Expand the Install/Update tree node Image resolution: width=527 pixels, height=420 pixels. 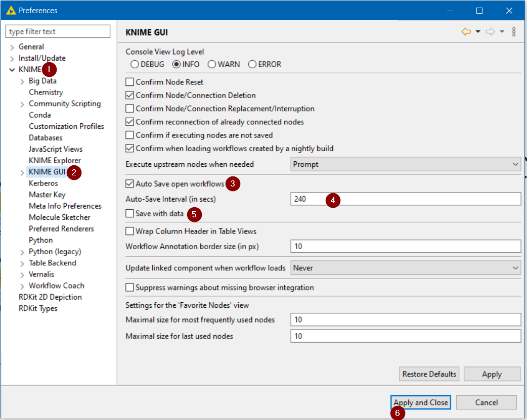point(12,59)
